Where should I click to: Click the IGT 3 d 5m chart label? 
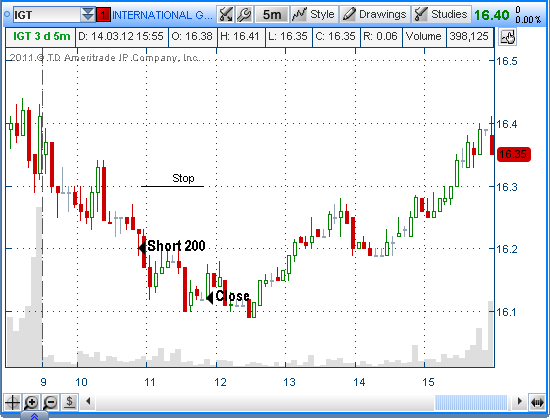coord(41,36)
